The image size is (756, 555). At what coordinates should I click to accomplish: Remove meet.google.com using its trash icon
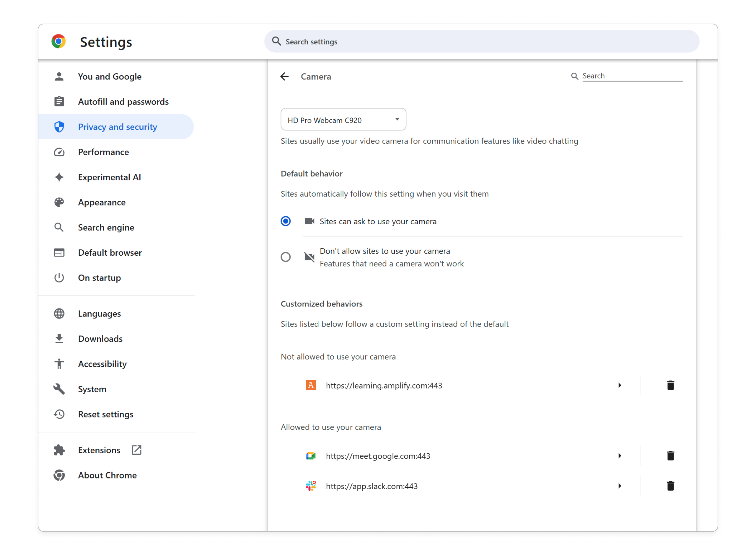[670, 456]
